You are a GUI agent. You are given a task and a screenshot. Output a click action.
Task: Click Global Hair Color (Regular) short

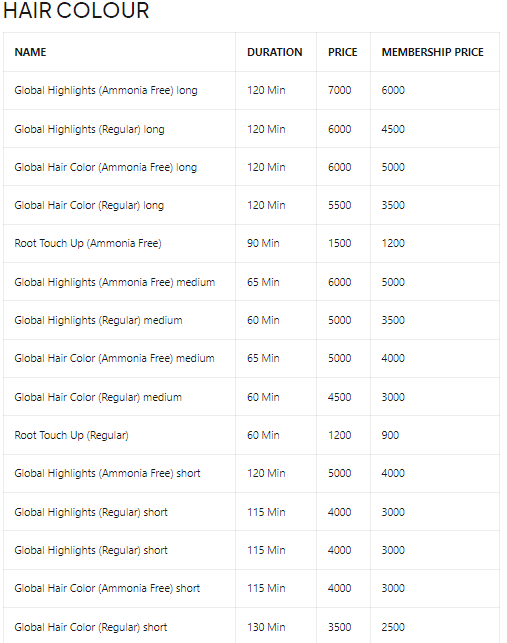pyautogui.click(x=91, y=627)
